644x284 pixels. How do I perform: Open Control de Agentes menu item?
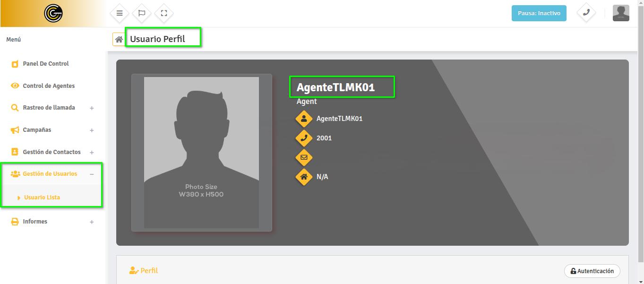pyautogui.click(x=49, y=86)
